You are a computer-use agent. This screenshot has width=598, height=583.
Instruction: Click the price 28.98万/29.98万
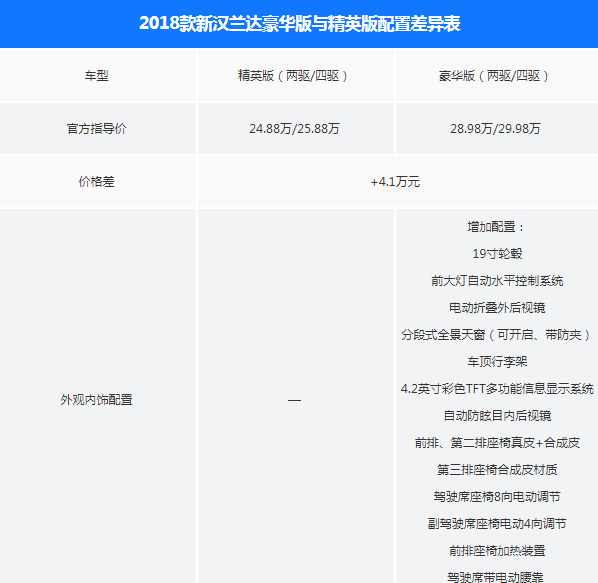495,128
